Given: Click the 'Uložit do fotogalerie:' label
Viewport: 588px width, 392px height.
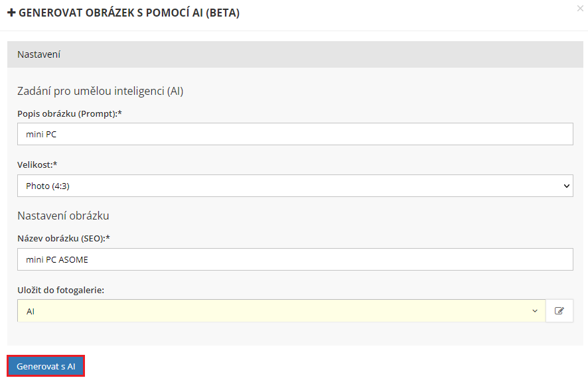Looking at the screenshot, I should coord(62,289).
